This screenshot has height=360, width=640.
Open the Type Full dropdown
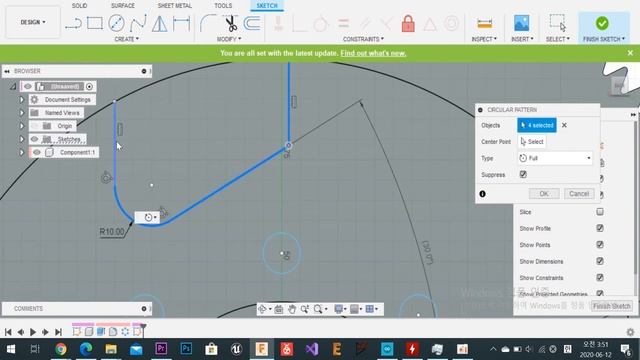tap(555, 158)
